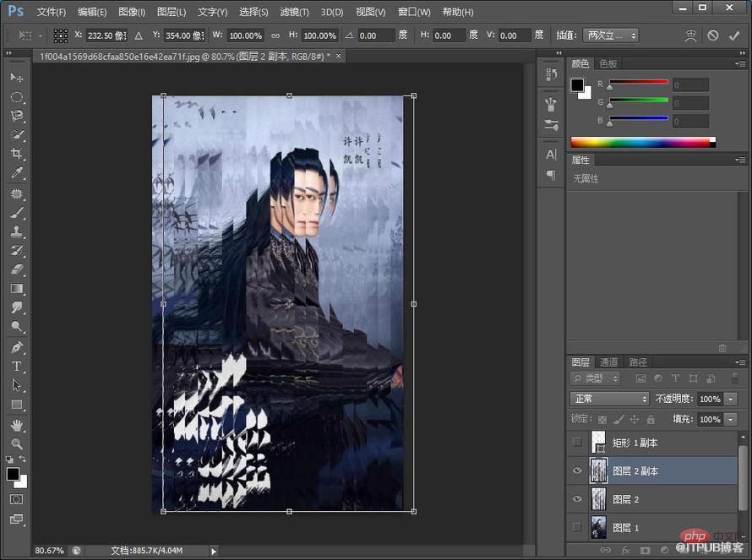Select the Brush tool
The image size is (752, 560).
tap(17, 213)
